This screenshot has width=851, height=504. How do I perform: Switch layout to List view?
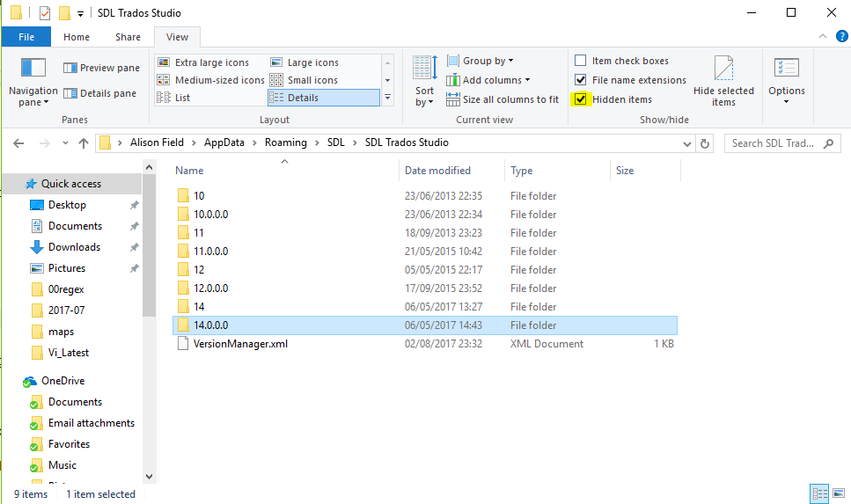tap(173, 98)
